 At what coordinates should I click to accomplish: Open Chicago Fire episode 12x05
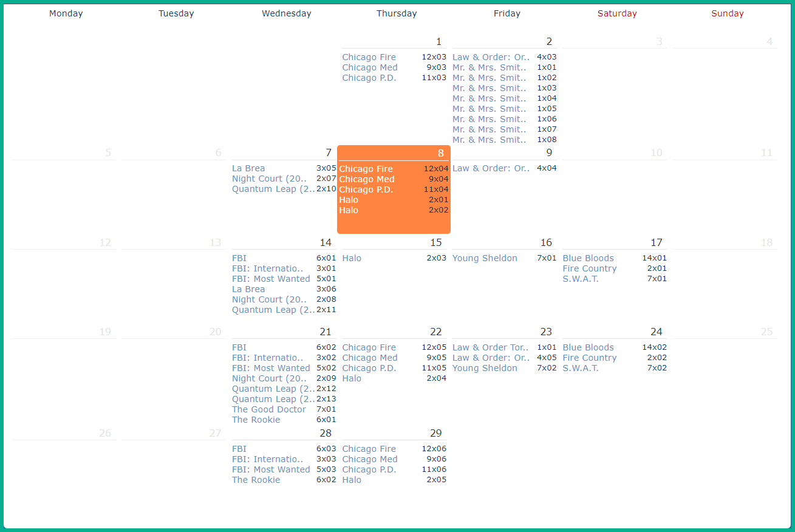369,347
